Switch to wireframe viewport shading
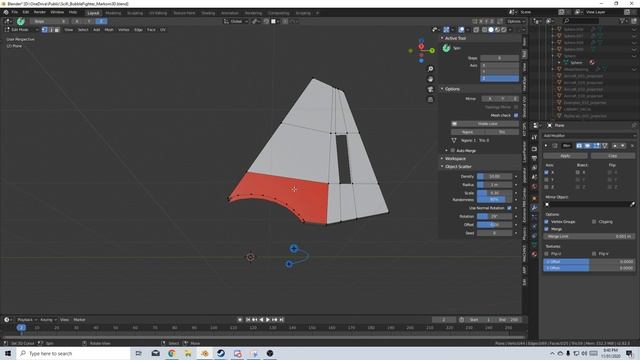640x360 pixels. [484, 30]
